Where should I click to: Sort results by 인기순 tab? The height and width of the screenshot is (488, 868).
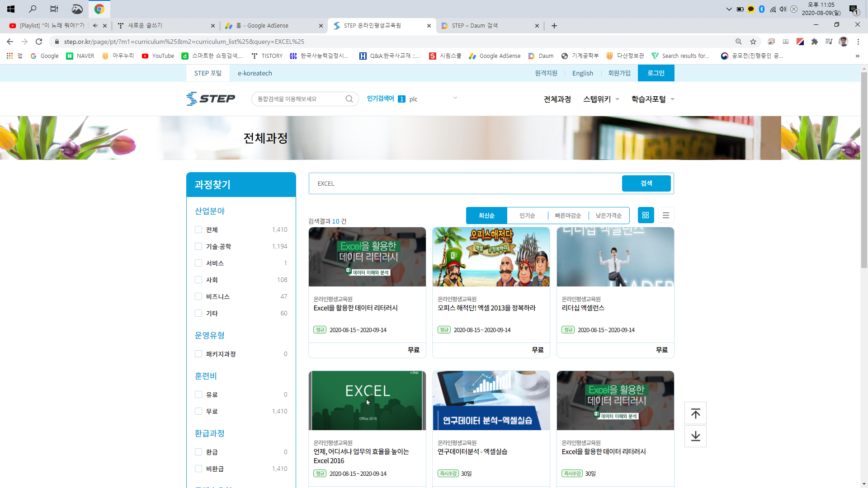(527, 216)
